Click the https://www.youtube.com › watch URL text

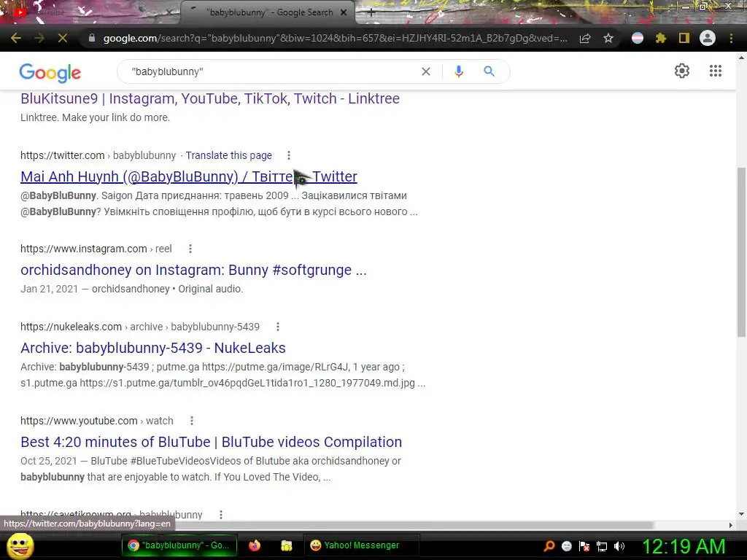[x=97, y=421]
